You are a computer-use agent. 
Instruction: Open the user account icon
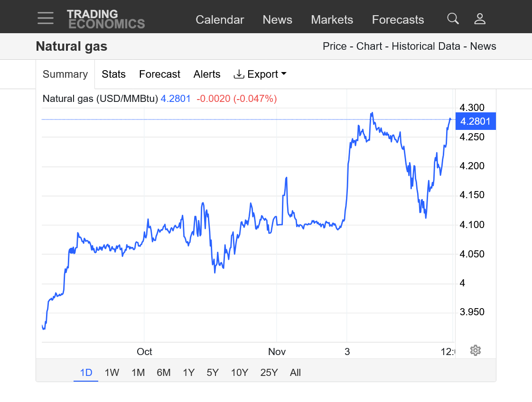pyautogui.click(x=480, y=18)
